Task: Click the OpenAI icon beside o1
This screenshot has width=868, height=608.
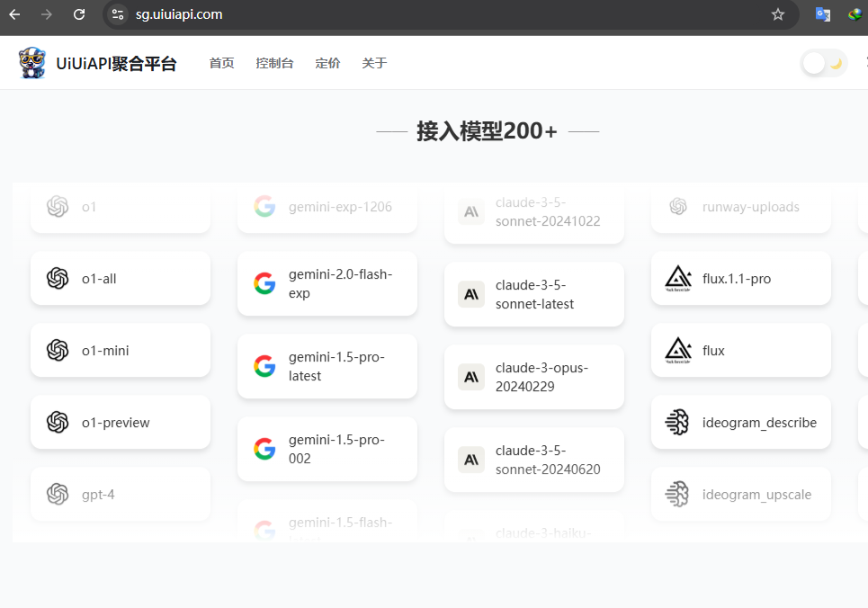Action: (x=58, y=207)
